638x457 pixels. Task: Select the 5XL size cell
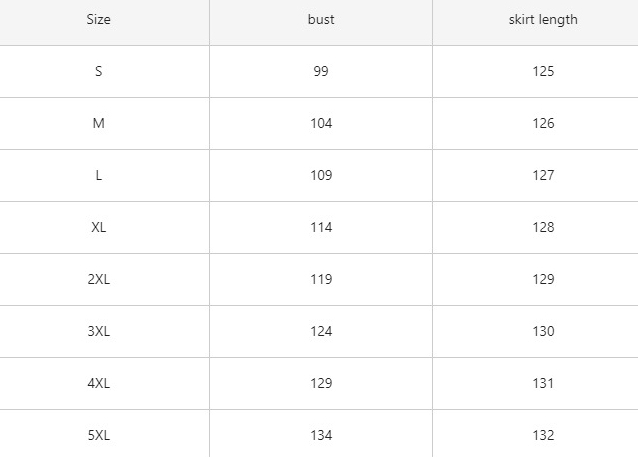tap(98, 436)
